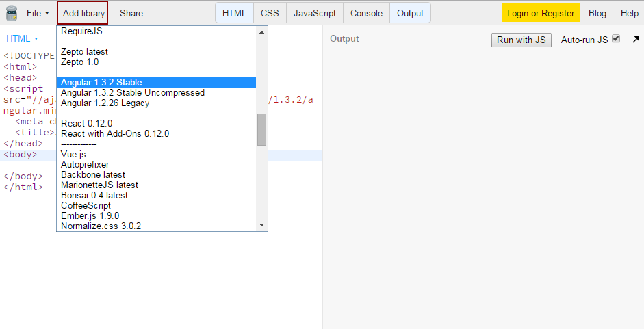Select RequireJS from the library list
The width and height of the screenshot is (644, 329).
156,31
